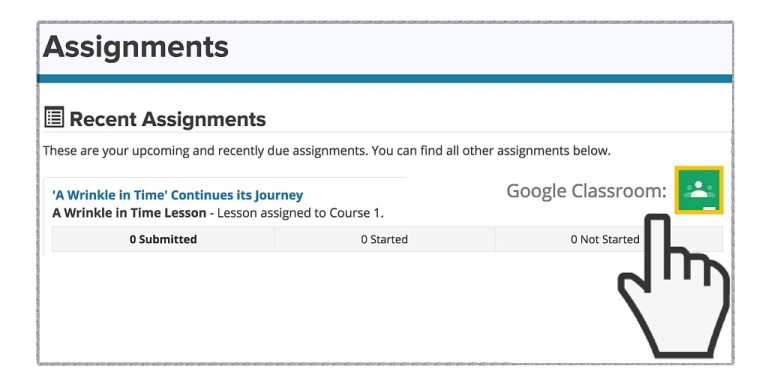This screenshot has width=768, height=384.
Task: Switch to the 0 Started tab
Action: click(384, 239)
